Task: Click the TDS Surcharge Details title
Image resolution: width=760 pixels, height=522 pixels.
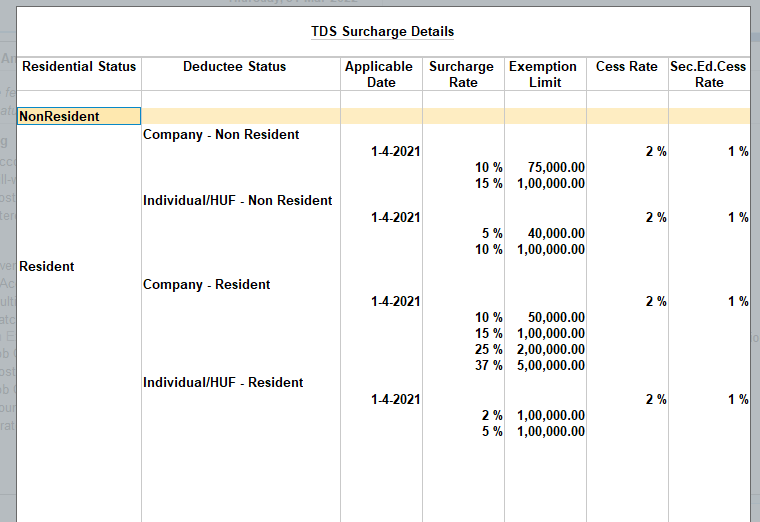Action: click(x=382, y=31)
